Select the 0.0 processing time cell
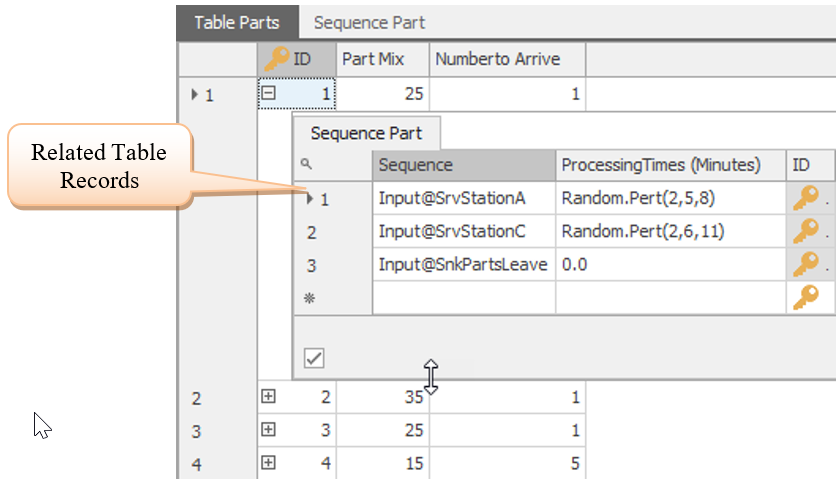 point(671,264)
